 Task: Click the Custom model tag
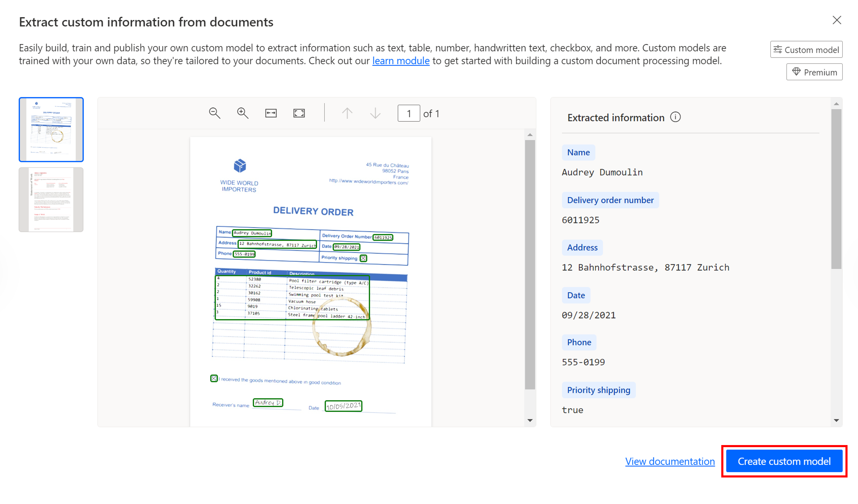pyautogui.click(x=806, y=50)
